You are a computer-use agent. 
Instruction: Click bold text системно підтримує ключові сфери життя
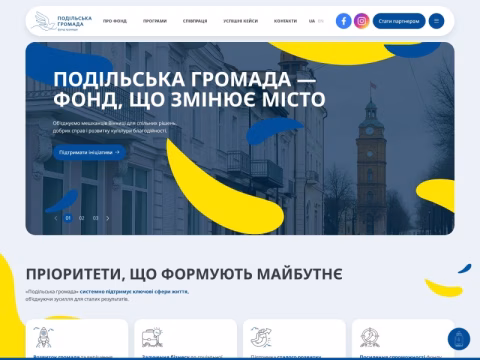pos(134,292)
